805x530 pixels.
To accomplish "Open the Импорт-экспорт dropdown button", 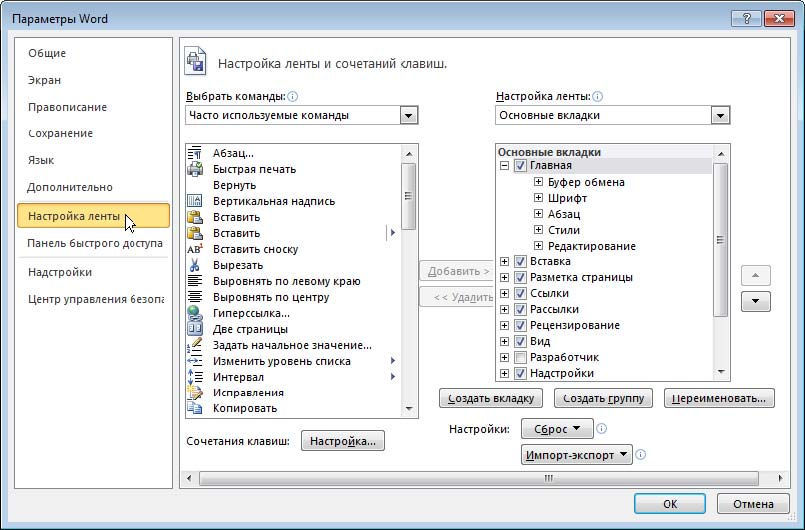I will (x=577, y=455).
